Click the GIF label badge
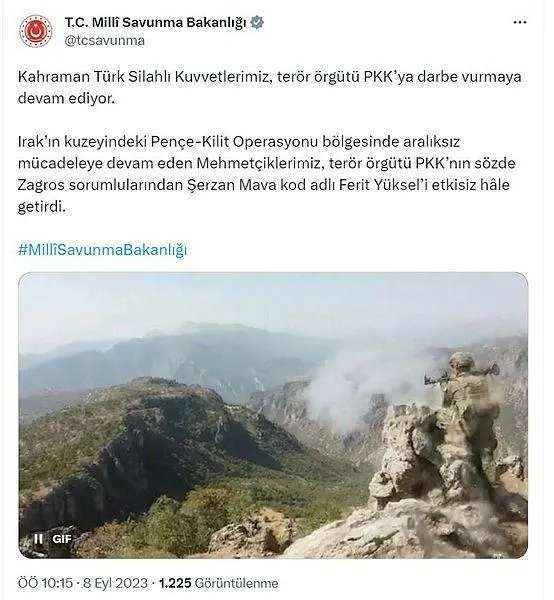Image resolution: width=554 pixels, height=600 pixels. click(x=62, y=539)
